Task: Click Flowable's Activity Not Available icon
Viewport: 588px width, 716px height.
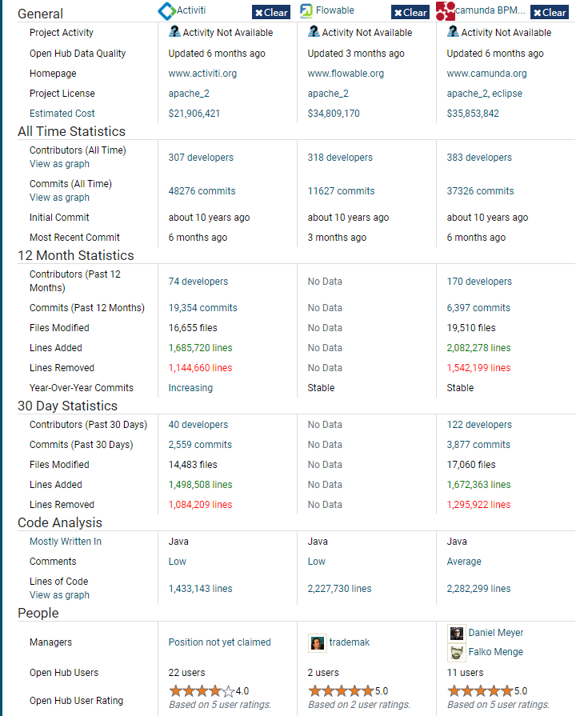Action: tap(314, 31)
